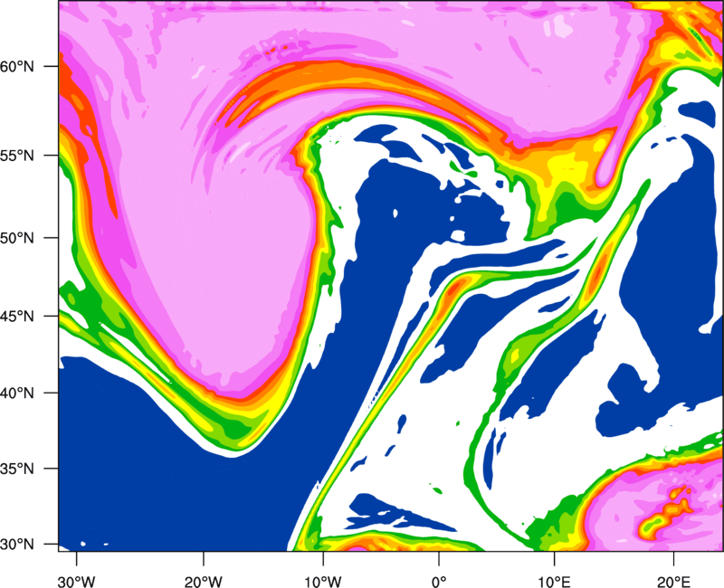Click the 35°N latitude label
724x588 pixels.
coord(17,469)
